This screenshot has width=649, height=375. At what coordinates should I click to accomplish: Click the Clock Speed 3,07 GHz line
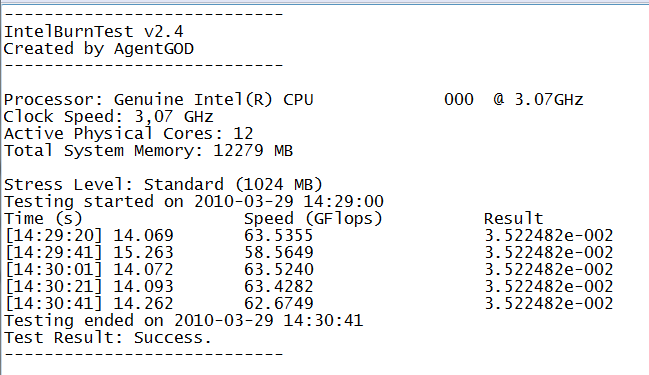108,117
